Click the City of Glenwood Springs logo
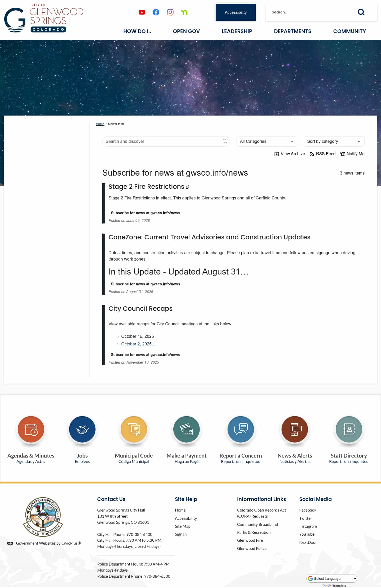This screenshot has width=381, height=588. tap(44, 19)
